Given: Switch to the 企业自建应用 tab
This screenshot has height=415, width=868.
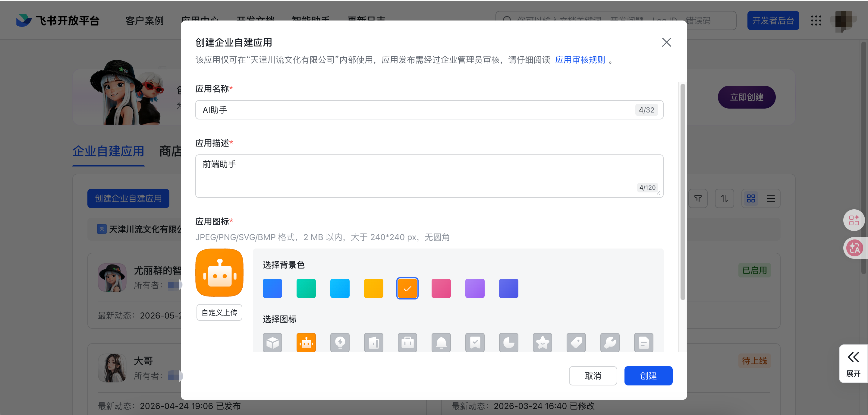Looking at the screenshot, I should tap(108, 151).
